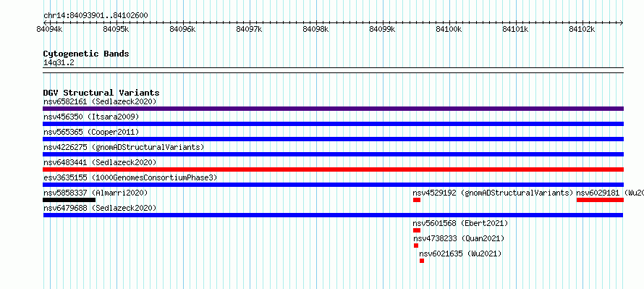Viewport: 644px width, 289px height.
Task: Open the nsv5858337 (Almarri2020) label
Action: coord(96,193)
